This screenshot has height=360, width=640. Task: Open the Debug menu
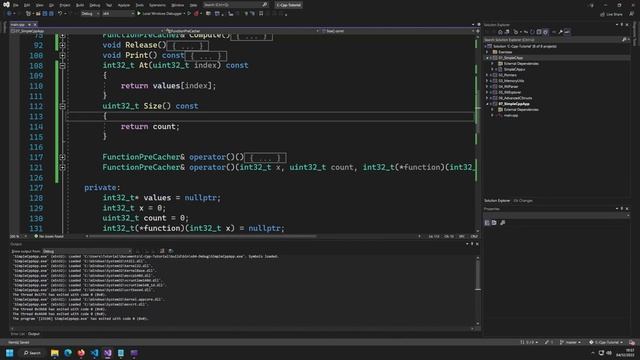(95, 5)
